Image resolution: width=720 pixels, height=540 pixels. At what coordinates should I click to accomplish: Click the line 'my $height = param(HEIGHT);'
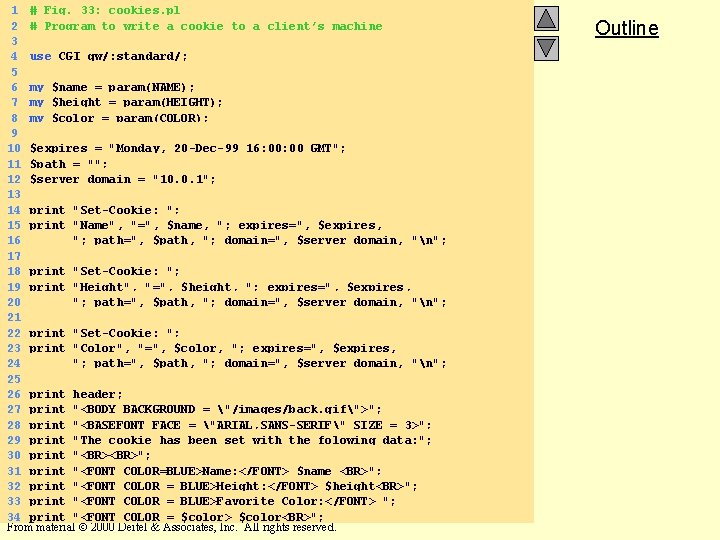click(x=125, y=102)
